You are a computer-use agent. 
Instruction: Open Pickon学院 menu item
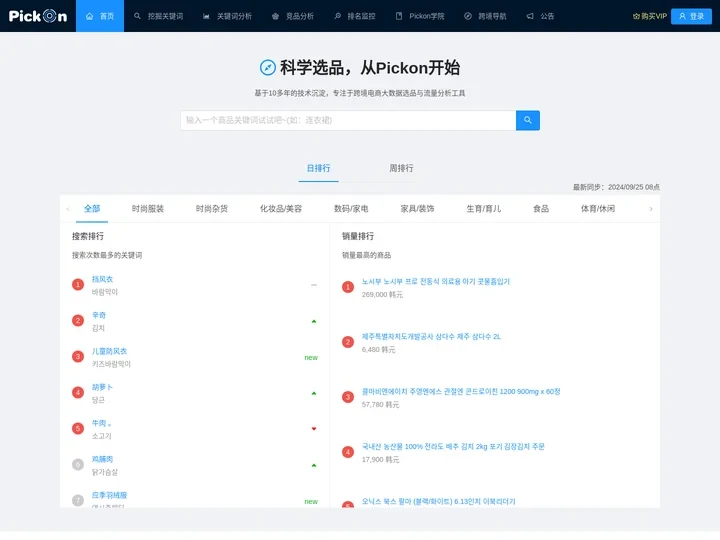point(420,16)
